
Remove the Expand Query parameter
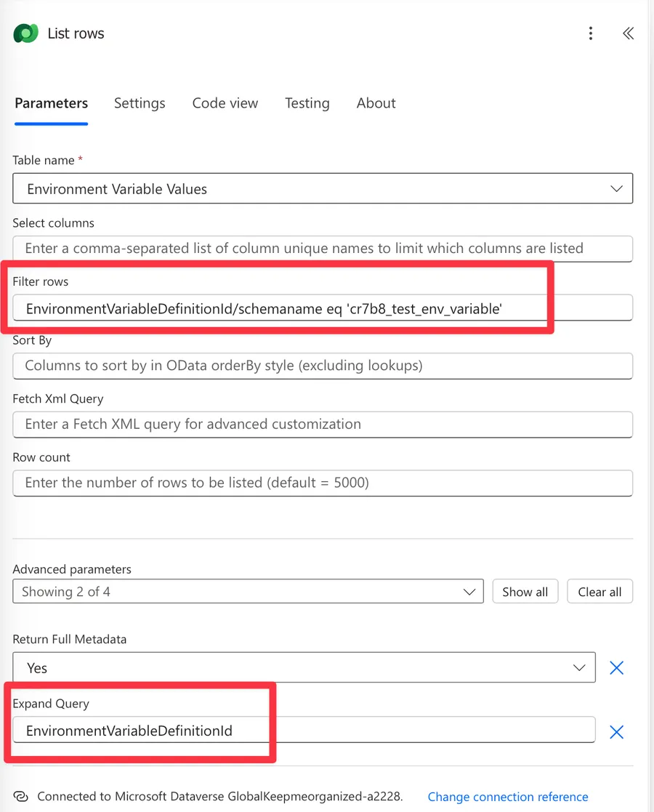616,731
